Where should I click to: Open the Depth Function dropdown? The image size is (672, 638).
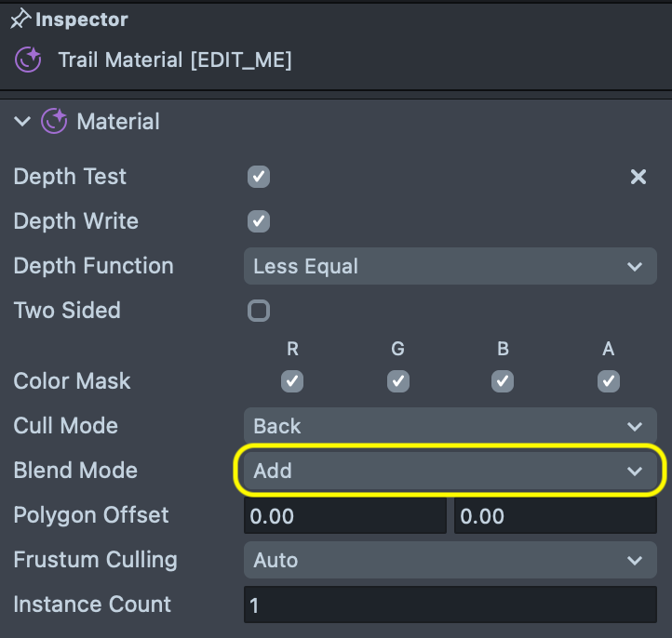pos(450,266)
